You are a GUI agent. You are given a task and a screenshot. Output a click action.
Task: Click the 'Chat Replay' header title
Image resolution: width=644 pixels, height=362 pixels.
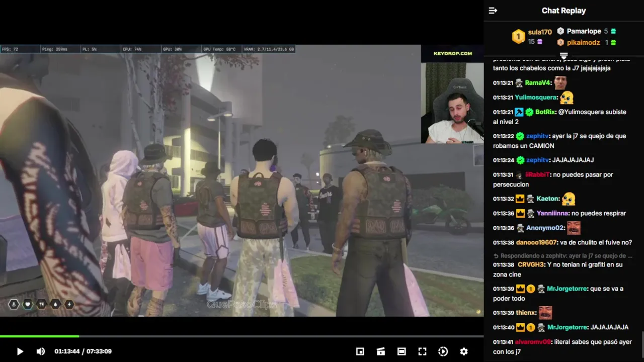point(563,11)
